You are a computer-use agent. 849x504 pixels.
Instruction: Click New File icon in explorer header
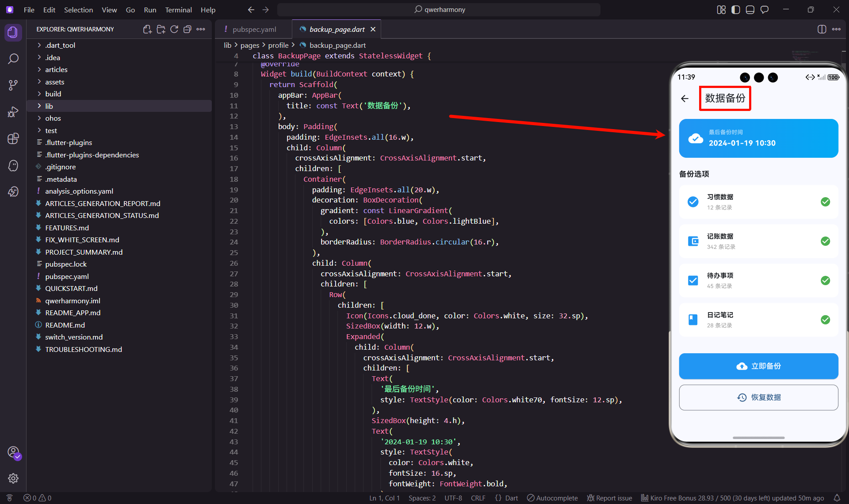click(x=147, y=29)
